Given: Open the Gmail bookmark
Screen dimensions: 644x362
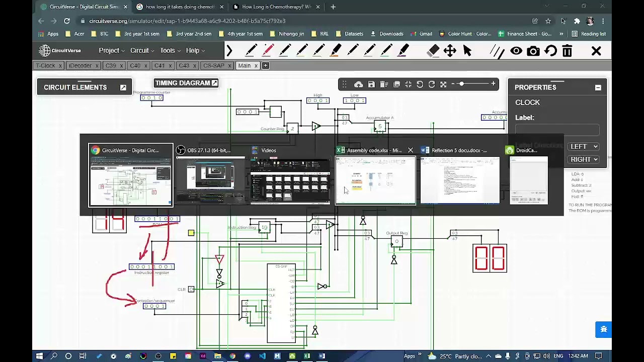Looking at the screenshot, I should [x=421, y=34].
